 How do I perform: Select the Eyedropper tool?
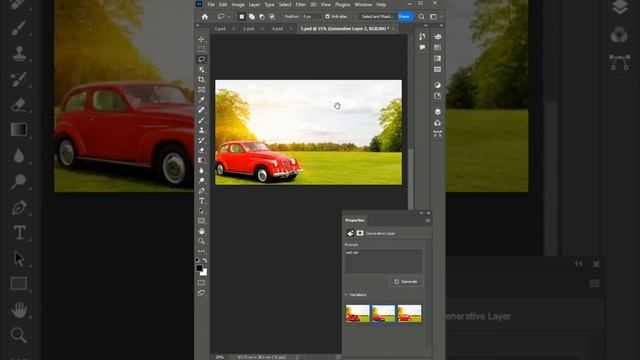point(201,100)
